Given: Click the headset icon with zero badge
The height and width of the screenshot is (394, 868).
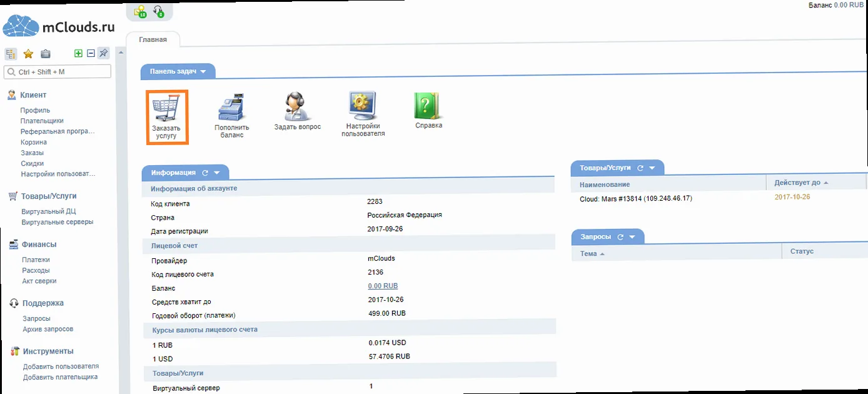Looking at the screenshot, I should (159, 11).
